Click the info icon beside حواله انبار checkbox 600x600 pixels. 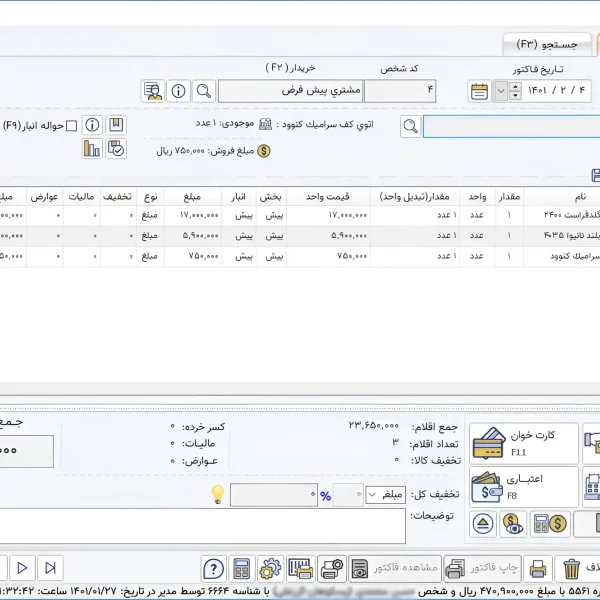[x=92, y=125]
